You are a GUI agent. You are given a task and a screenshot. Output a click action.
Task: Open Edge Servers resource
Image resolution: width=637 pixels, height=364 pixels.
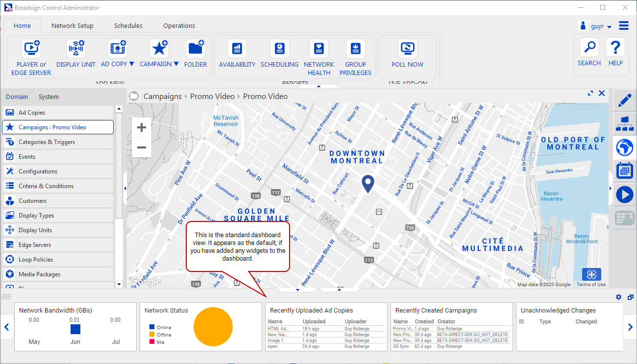(x=58, y=245)
